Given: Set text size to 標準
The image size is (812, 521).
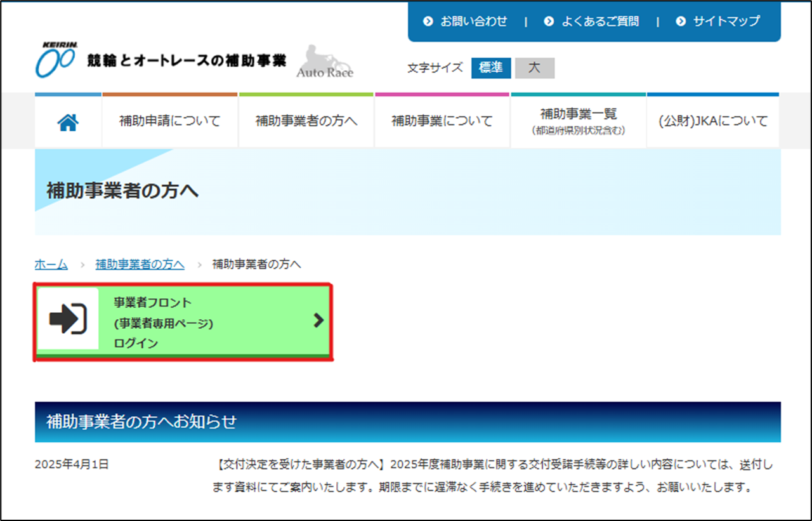Looking at the screenshot, I should [491, 68].
